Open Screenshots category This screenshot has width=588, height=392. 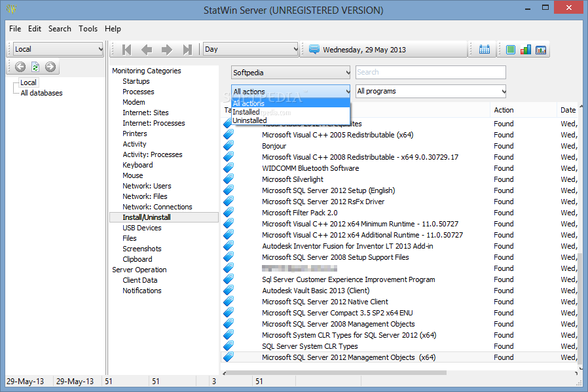click(x=141, y=249)
